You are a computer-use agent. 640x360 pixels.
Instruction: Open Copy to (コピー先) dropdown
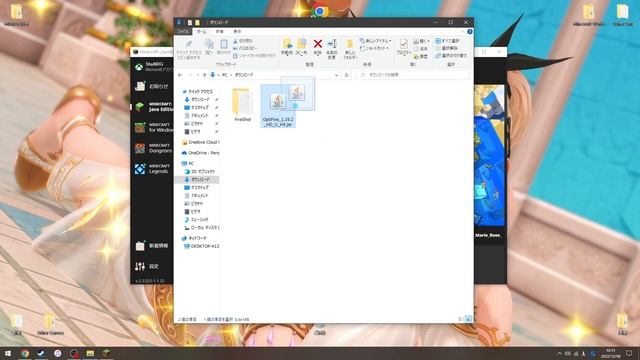pos(301,47)
